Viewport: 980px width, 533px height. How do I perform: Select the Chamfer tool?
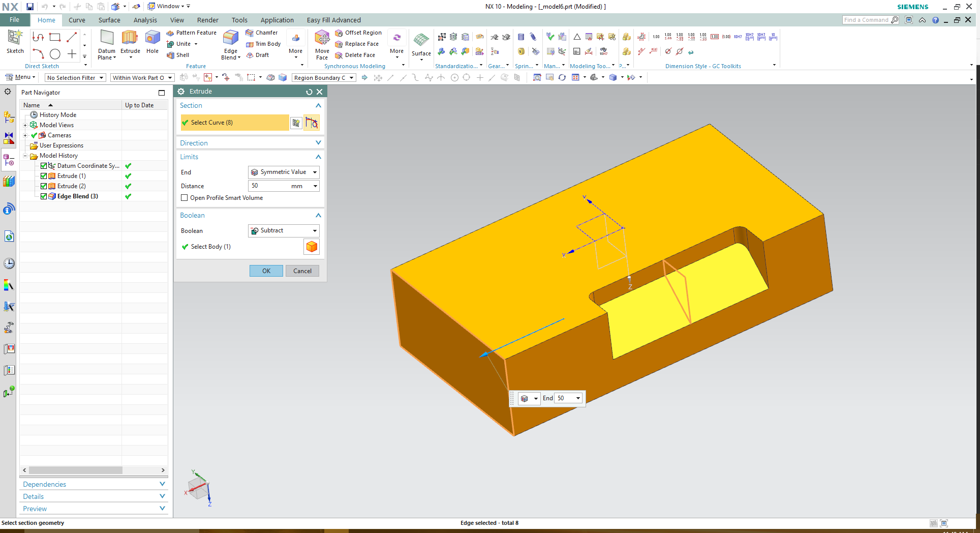[x=262, y=33]
